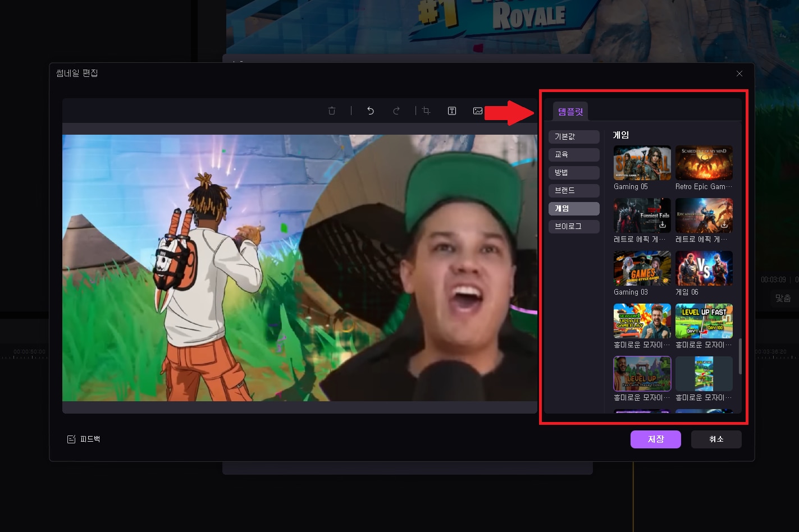Switch to the 템플릿 tab
Image resolution: width=799 pixels, height=532 pixels.
pyautogui.click(x=570, y=111)
